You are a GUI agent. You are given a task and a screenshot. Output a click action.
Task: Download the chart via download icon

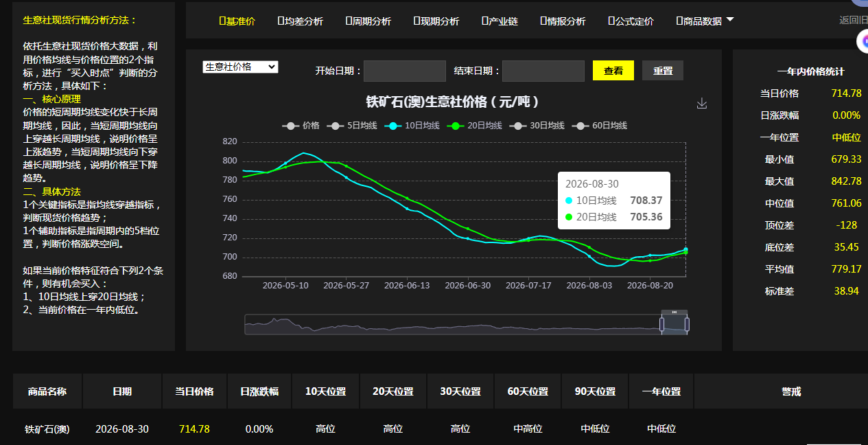pos(701,103)
